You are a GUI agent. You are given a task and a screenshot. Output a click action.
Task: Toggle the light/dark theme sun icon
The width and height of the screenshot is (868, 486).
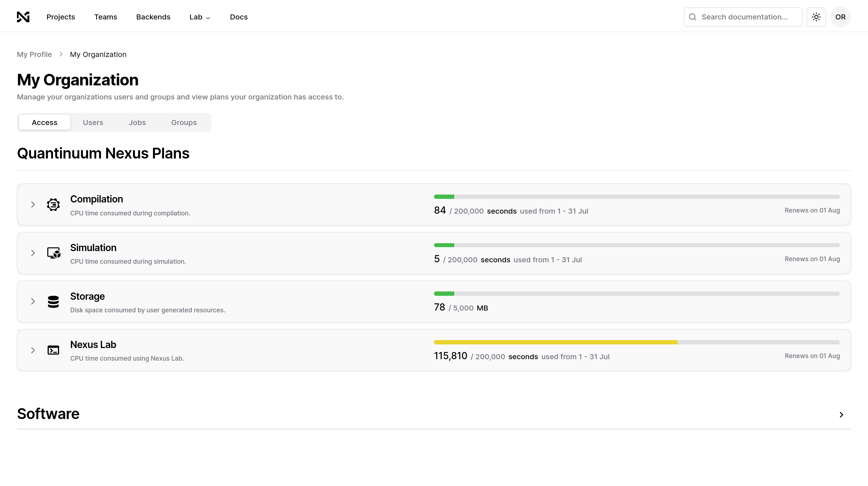pyautogui.click(x=816, y=17)
